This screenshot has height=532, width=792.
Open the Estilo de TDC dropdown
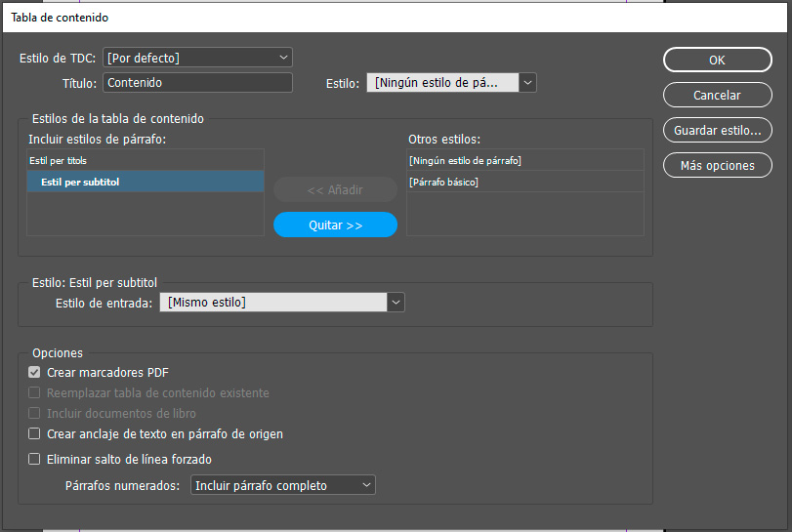[197, 58]
